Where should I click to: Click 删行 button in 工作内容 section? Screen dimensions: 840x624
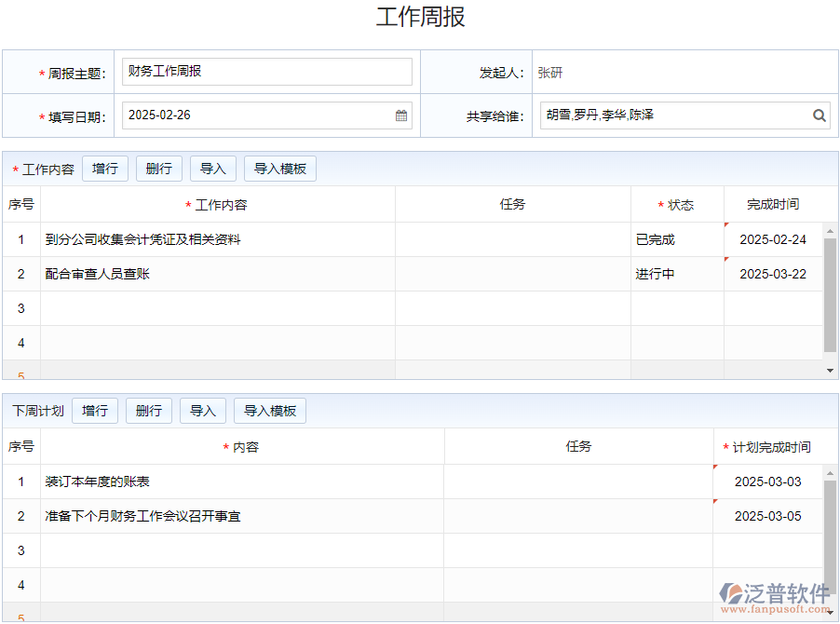click(159, 169)
